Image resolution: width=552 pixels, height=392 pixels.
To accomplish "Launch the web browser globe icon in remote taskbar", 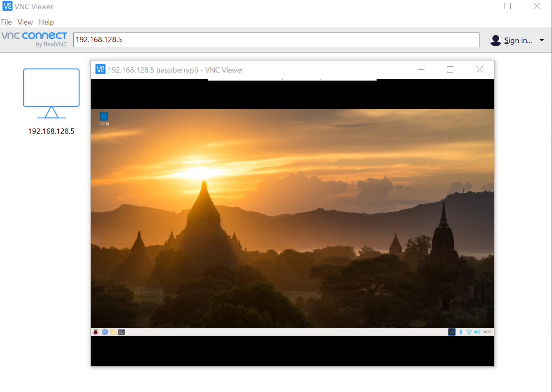I will click(105, 332).
